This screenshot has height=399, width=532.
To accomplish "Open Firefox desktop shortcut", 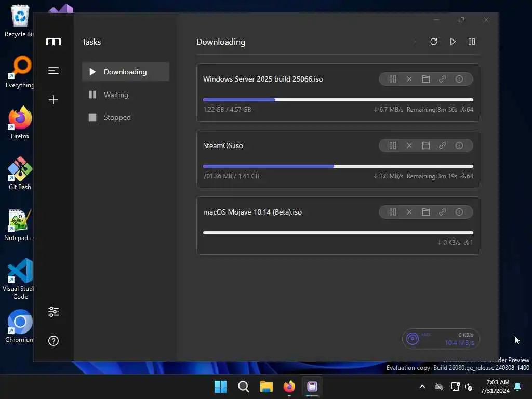I will click(x=20, y=122).
